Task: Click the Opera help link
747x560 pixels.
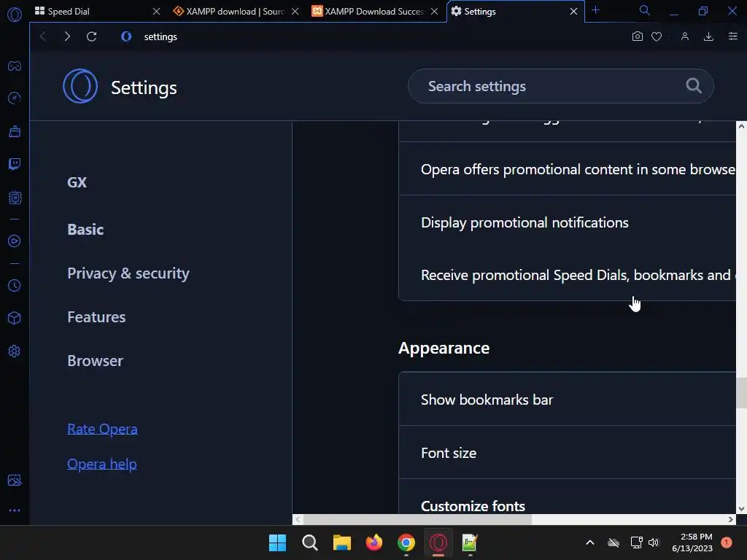Action: coord(102,464)
